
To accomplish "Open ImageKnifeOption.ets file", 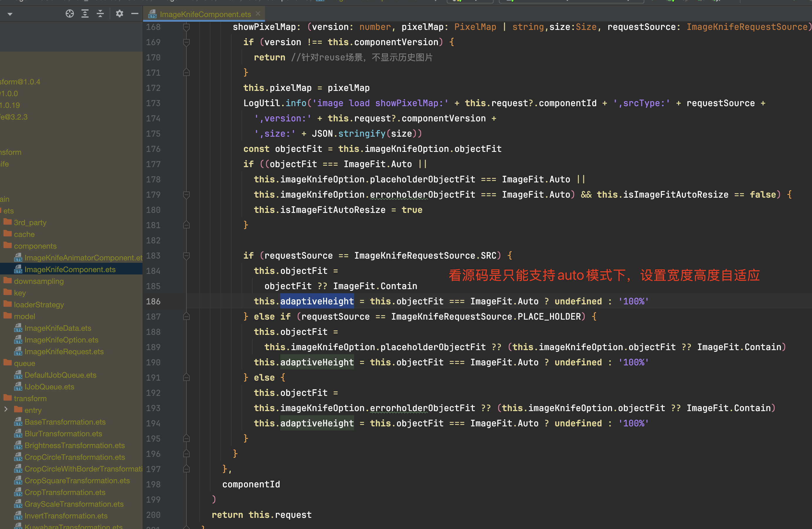I will [56, 340].
